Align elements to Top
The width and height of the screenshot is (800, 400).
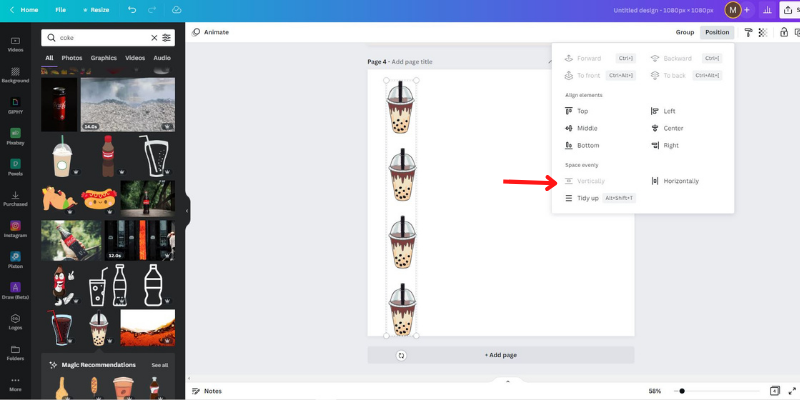pyautogui.click(x=577, y=111)
